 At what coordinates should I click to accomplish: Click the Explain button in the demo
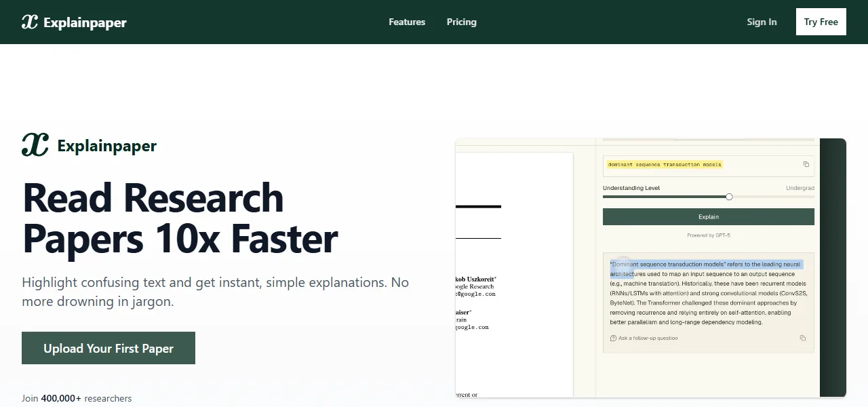tap(709, 216)
